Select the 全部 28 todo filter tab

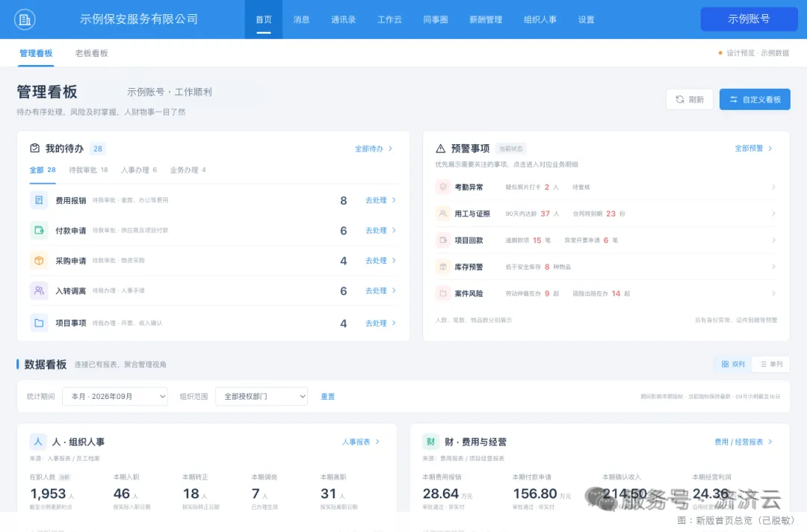43,170
